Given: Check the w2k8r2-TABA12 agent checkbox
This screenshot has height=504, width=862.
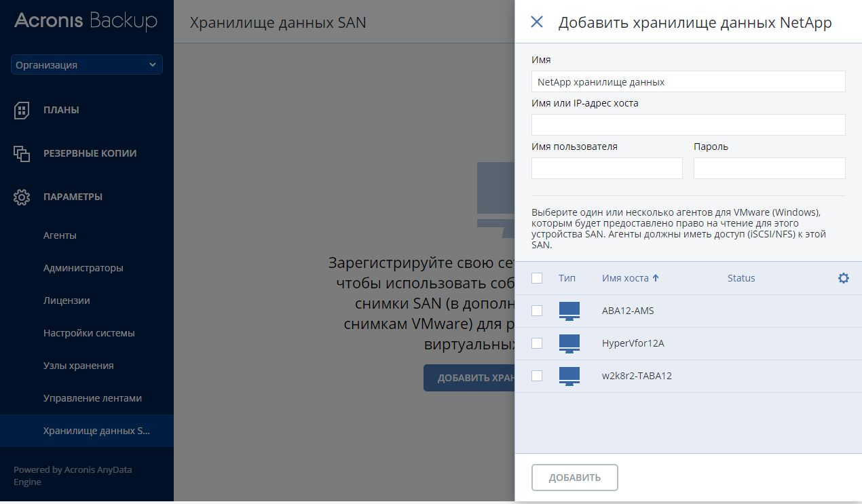Looking at the screenshot, I should pos(537,376).
